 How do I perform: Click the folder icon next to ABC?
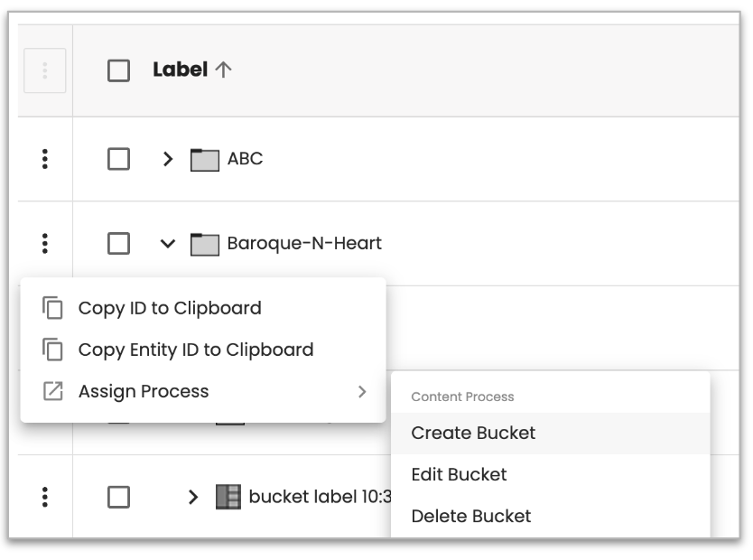[x=205, y=159]
